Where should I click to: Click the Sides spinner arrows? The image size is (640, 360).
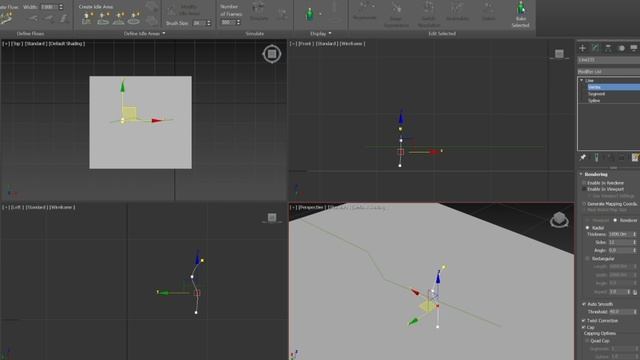pyautogui.click(x=635, y=242)
